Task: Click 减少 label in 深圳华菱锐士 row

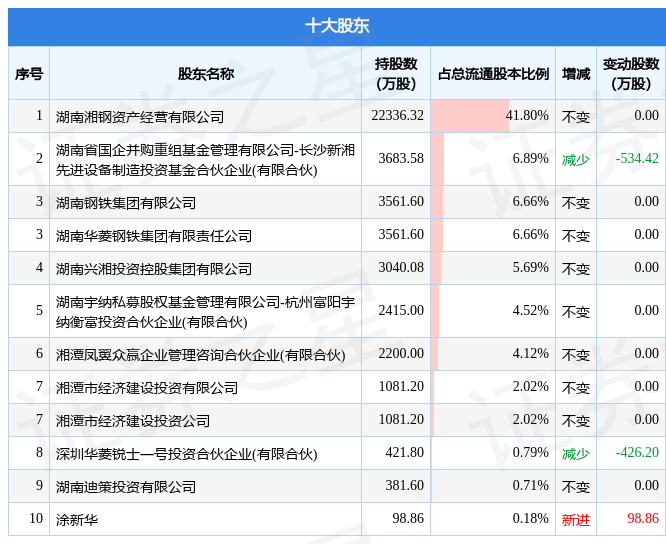Action: coord(576,454)
